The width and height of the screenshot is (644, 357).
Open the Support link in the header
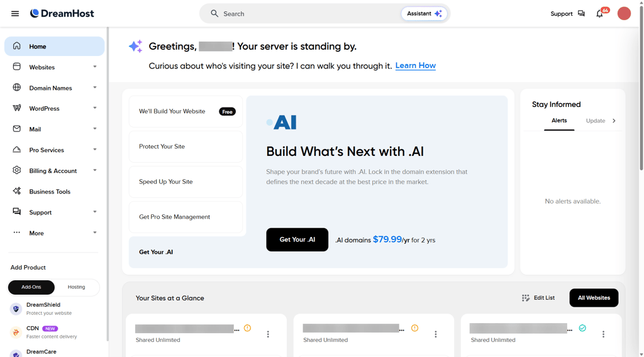567,14
